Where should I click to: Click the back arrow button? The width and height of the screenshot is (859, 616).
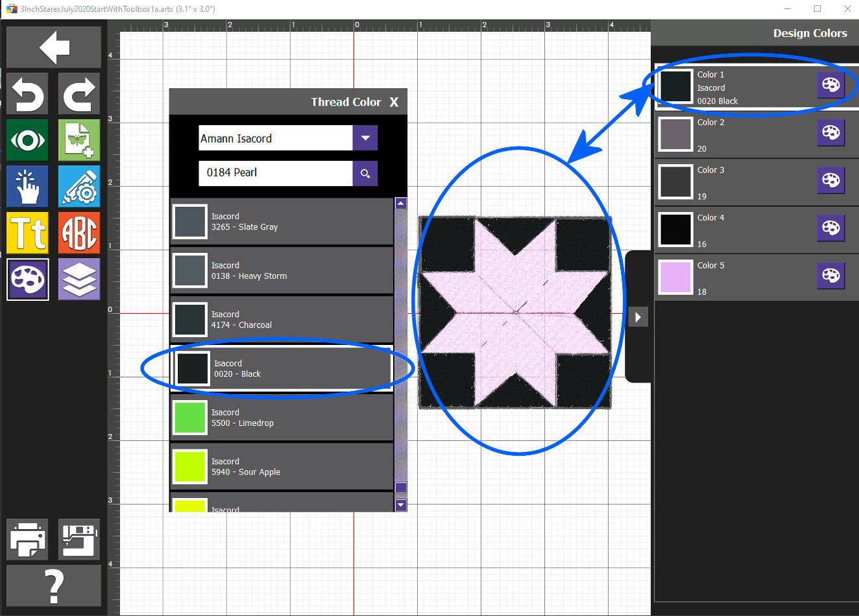coord(54,47)
